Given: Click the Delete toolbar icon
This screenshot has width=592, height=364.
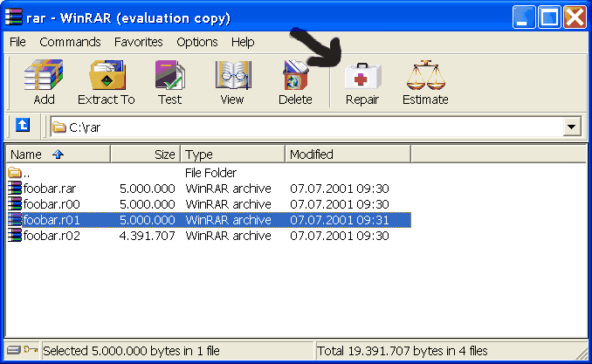Looking at the screenshot, I should coord(296,75).
